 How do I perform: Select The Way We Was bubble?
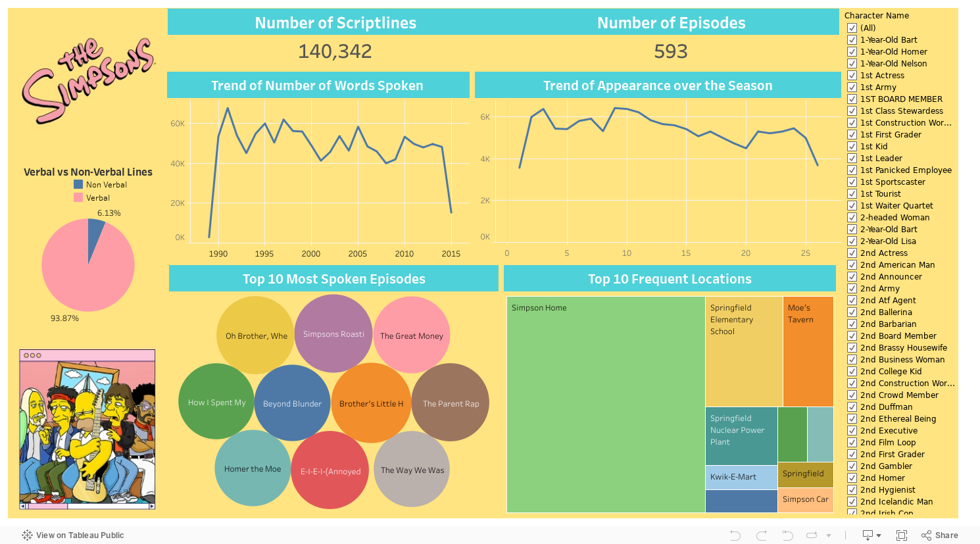point(412,469)
